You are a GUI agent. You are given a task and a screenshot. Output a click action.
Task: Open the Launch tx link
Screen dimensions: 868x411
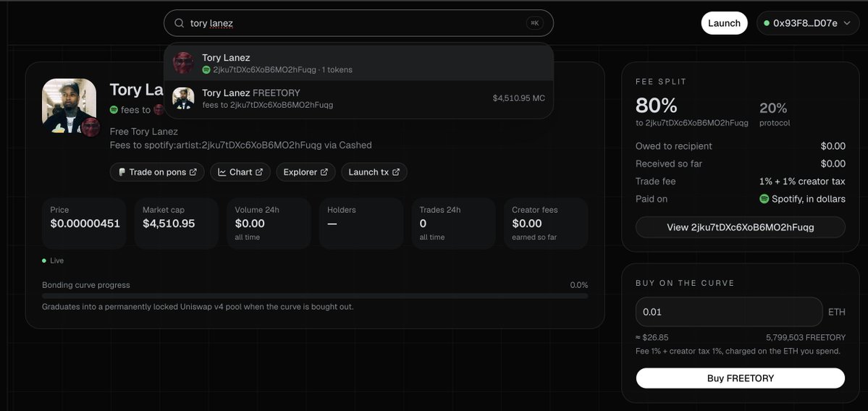[x=374, y=172]
